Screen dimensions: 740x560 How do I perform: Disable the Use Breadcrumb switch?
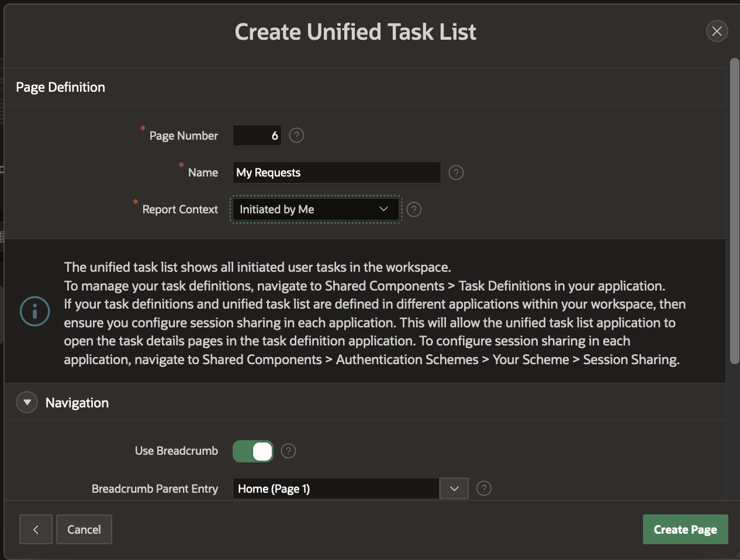(x=253, y=451)
